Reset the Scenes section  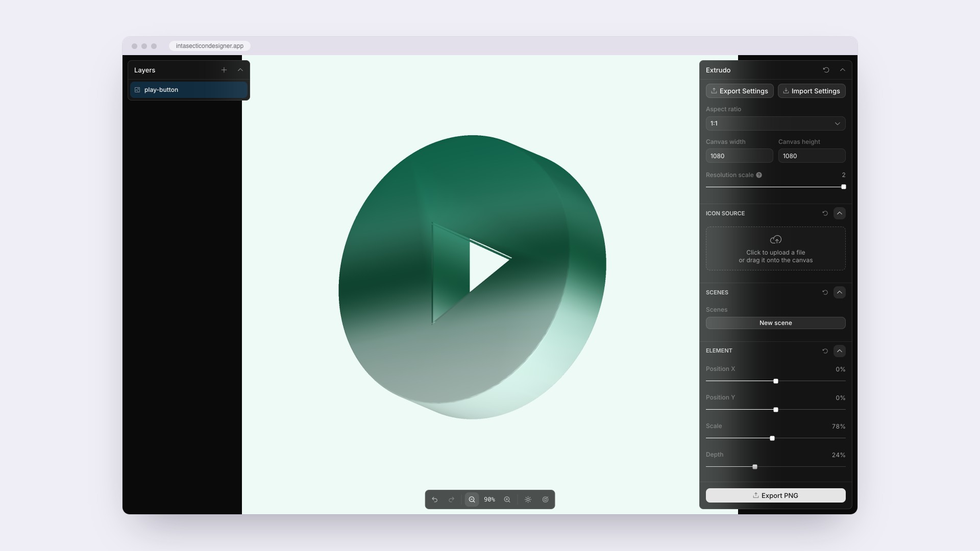(825, 292)
